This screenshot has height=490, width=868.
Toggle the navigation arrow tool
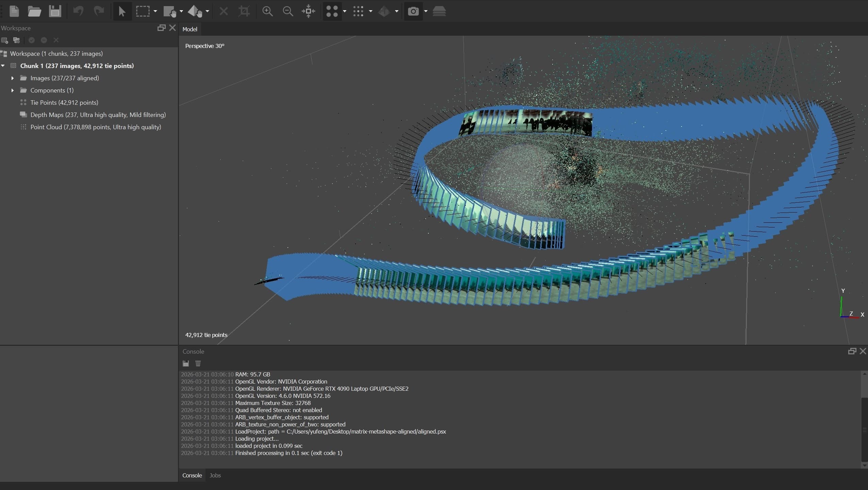122,11
